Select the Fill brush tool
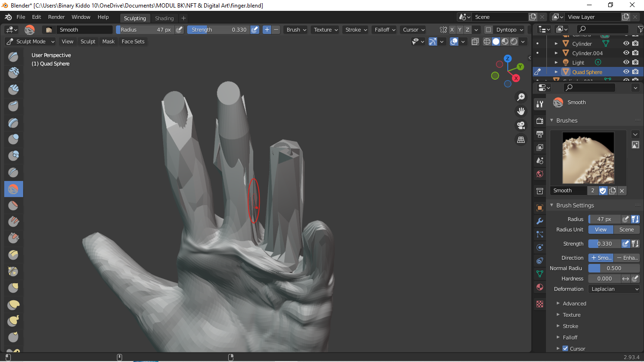This screenshot has width=644, height=362. 13,222
